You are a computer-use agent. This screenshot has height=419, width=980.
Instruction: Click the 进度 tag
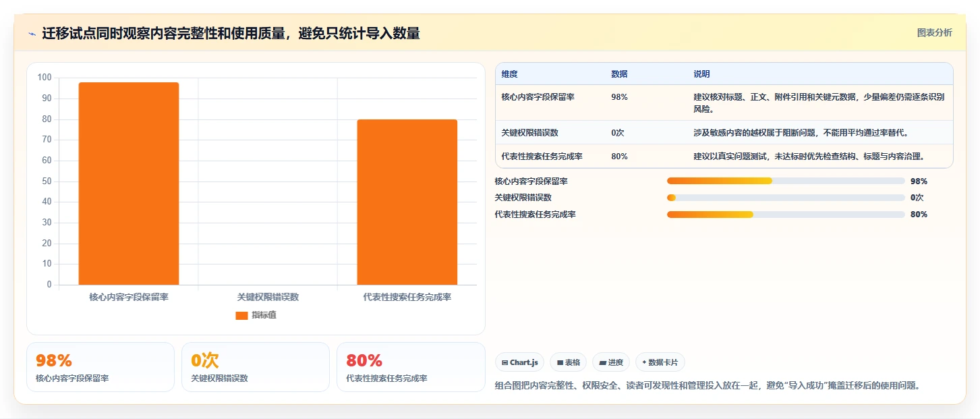(611, 362)
